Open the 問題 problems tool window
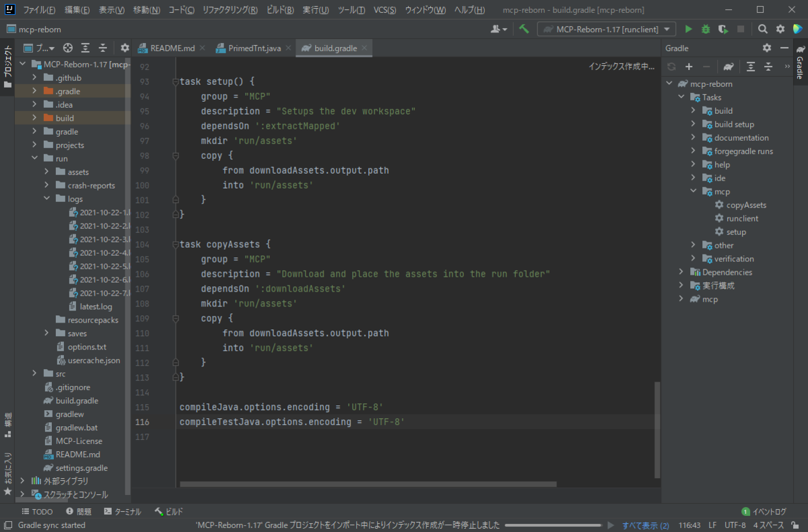This screenshot has width=808, height=532. point(78,512)
